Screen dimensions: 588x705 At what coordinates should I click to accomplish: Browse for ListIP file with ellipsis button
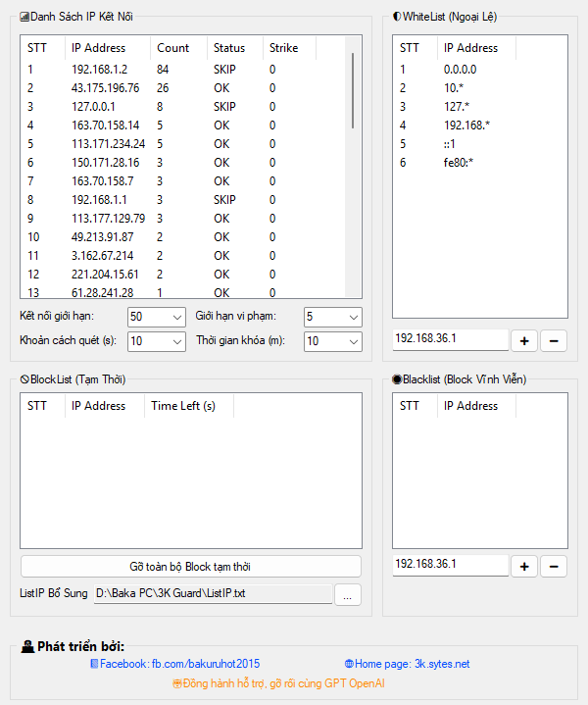tap(347, 595)
